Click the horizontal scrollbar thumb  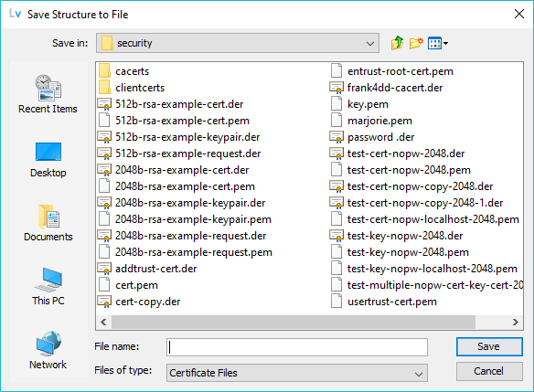coord(294,322)
